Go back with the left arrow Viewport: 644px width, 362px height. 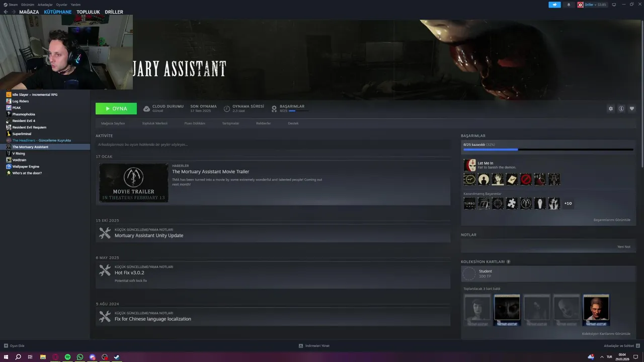[6, 12]
